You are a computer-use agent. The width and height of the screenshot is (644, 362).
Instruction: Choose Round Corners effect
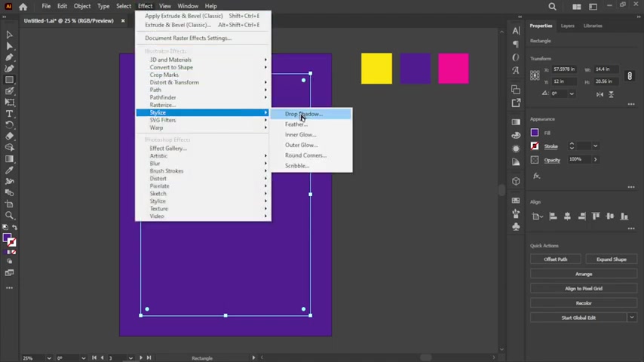311,155
